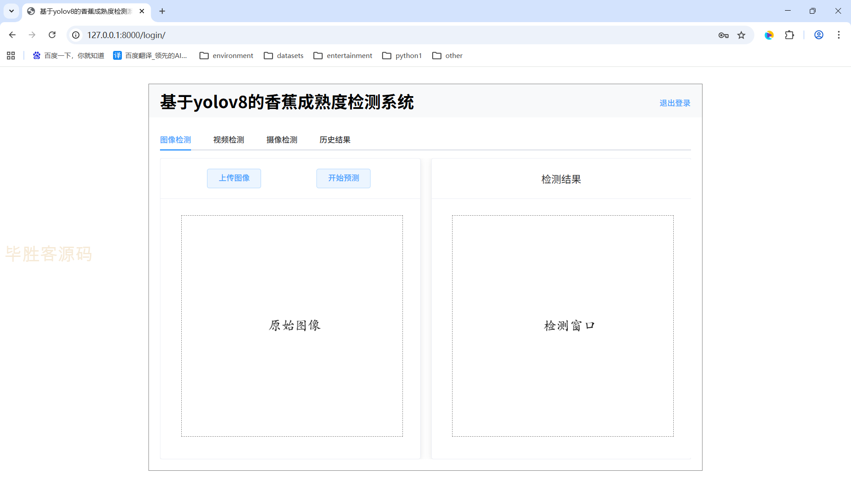Open the apps grid icon in bookmarks bar
The image size is (851, 504).
[x=11, y=55]
